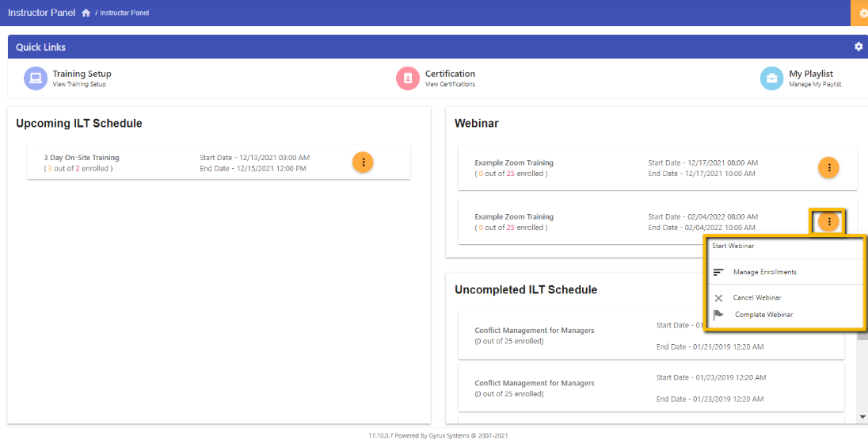The height and width of the screenshot is (440, 868).
Task: Click the 3 Day On-Site Training title
Action: click(82, 158)
